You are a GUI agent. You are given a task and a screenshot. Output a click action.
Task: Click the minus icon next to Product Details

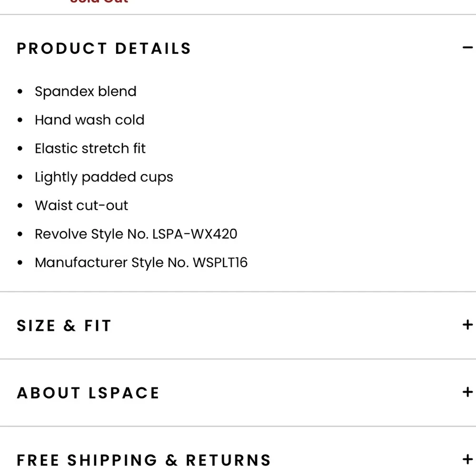pyautogui.click(x=468, y=47)
